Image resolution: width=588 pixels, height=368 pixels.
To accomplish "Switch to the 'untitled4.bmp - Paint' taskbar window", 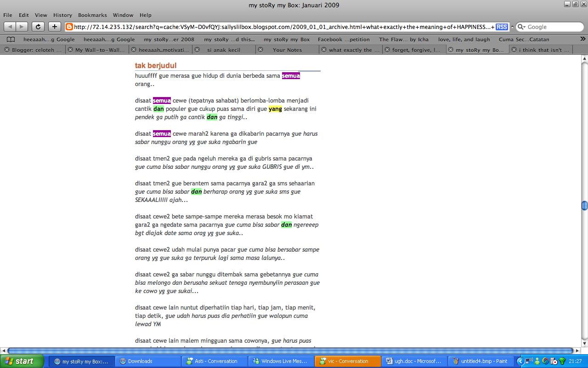I will tap(481, 361).
